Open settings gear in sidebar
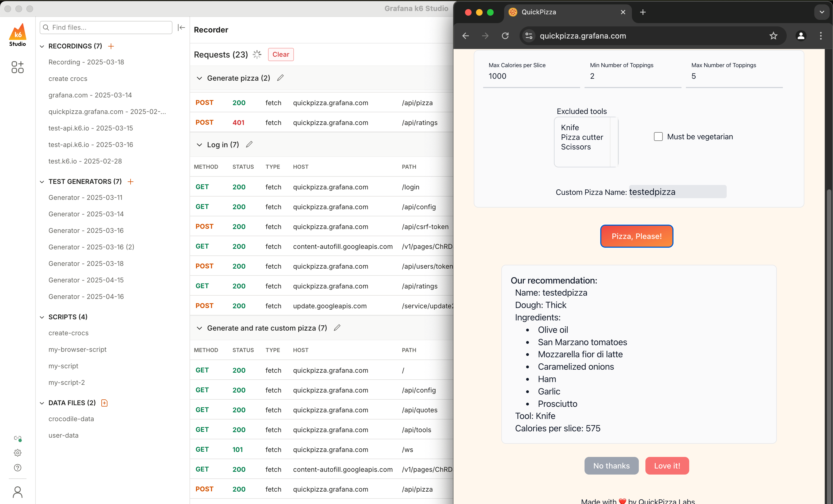 (x=18, y=453)
